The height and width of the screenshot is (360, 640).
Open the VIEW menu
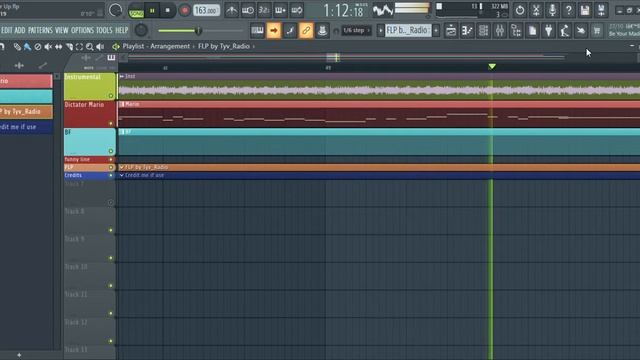[62, 30]
